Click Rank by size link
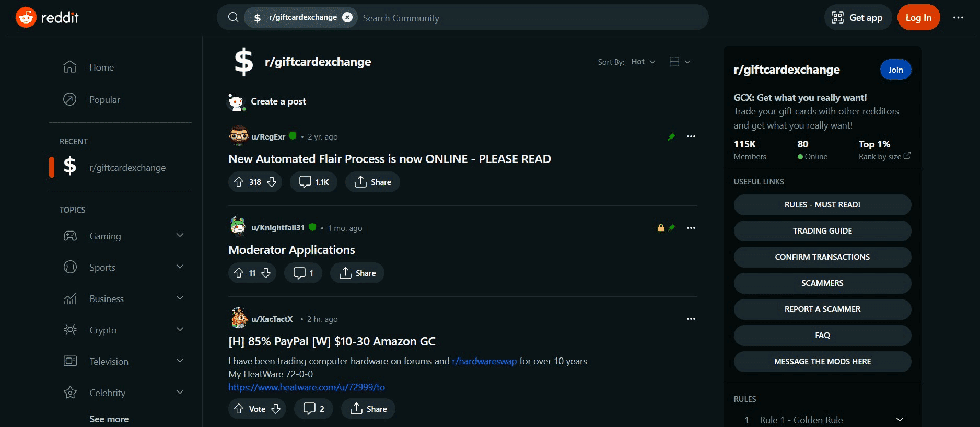Image resolution: width=980 pixels, height=427 pixels. click(x=884, y=157)
